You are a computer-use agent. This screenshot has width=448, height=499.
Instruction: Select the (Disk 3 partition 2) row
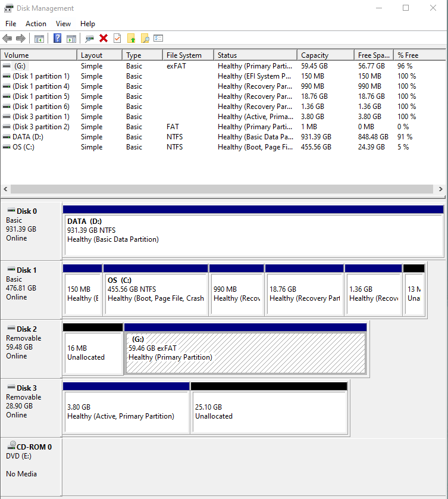point(223,127)
